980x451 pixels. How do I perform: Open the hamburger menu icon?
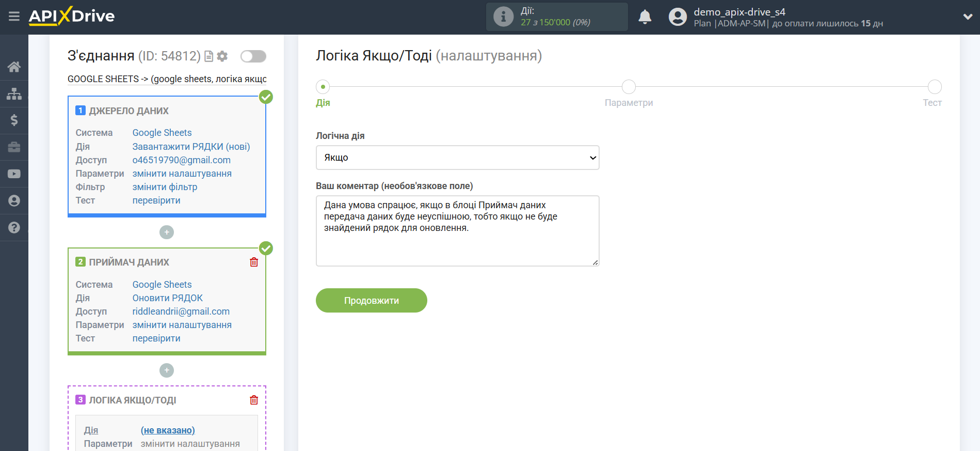(x=14, y=17)
